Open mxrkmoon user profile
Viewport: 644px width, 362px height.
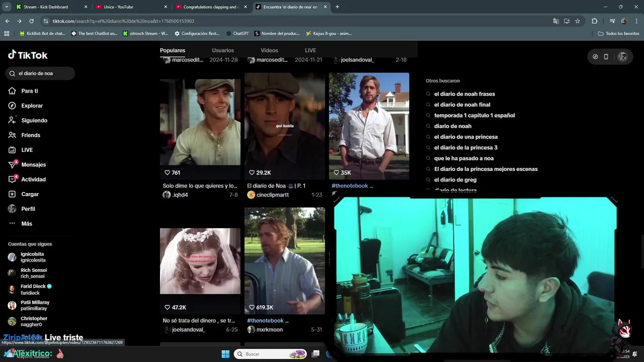click(269, 329)
